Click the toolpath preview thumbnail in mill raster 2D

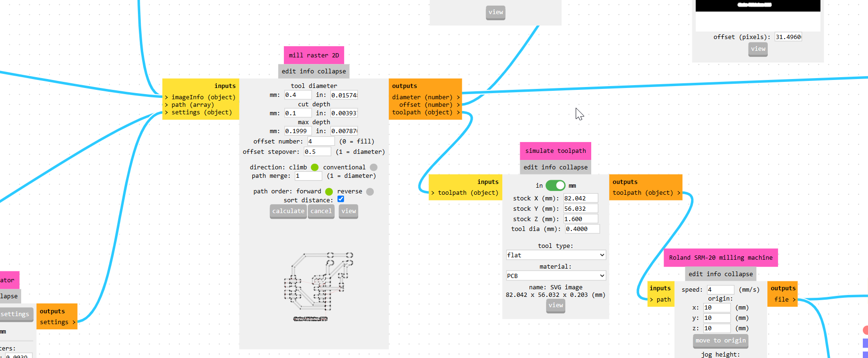tap(314, 286)
